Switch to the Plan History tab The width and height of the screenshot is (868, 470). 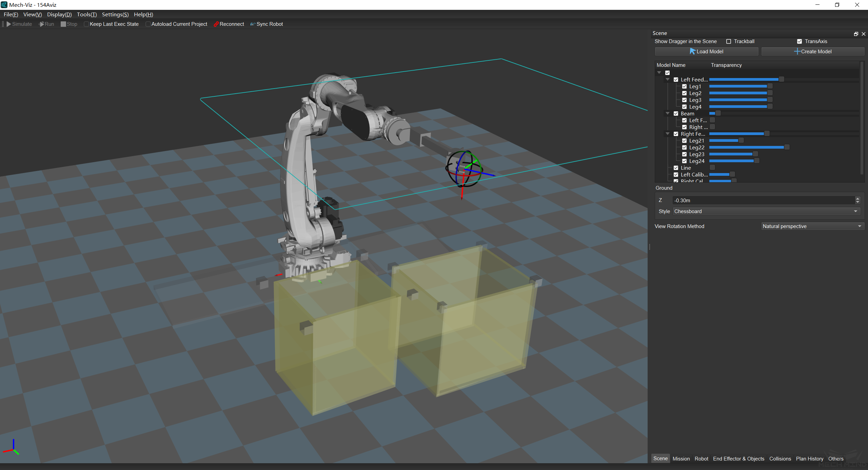tap(809, 458)
